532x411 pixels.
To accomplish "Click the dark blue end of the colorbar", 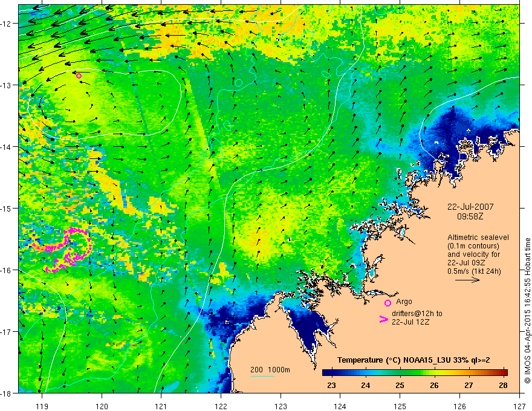I will pos(328,372).
